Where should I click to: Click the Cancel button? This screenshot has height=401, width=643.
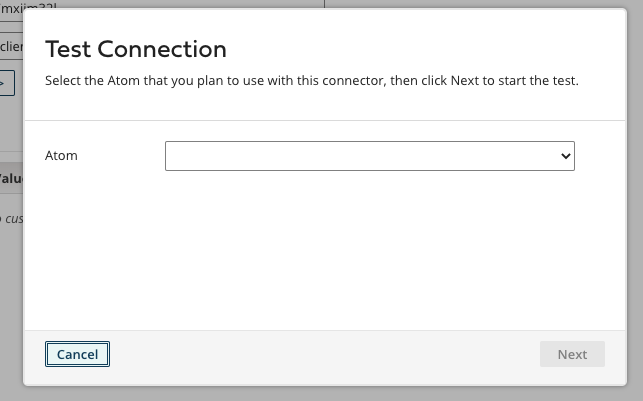[x=77, y=354]
